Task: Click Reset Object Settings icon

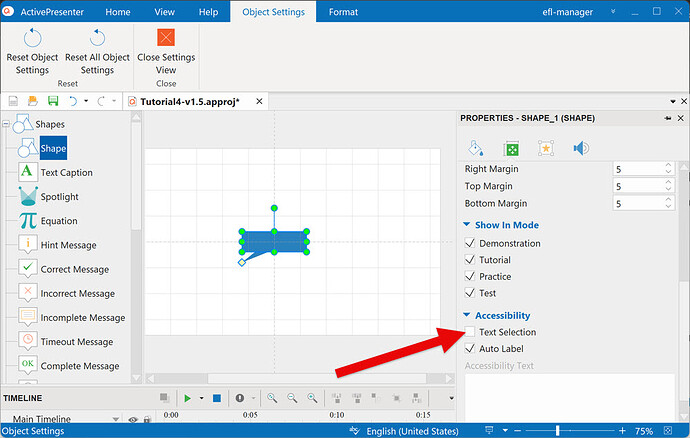Action: (x=32, y=38)
